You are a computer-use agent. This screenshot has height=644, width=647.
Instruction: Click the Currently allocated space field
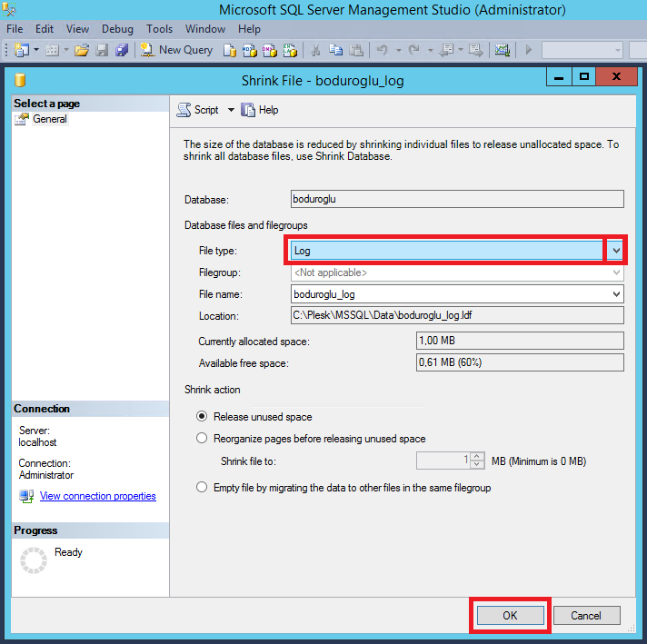pyautogui.click(x=520, y=341)
